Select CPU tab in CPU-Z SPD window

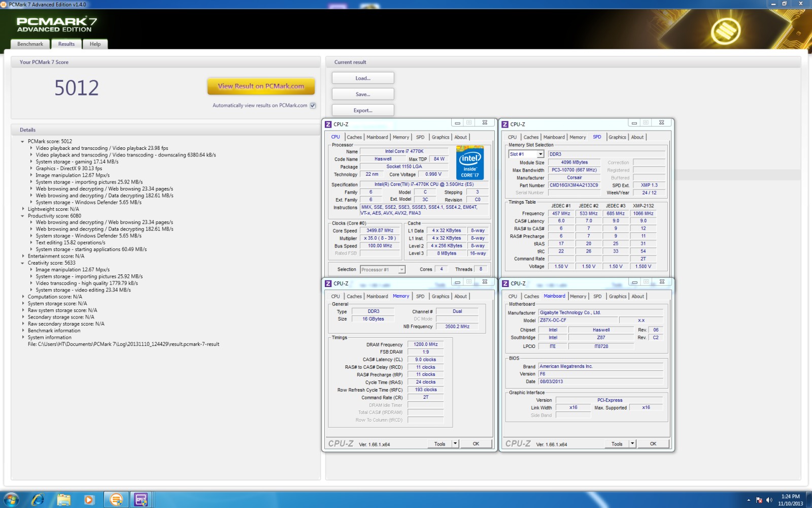[x=512, y=137]
